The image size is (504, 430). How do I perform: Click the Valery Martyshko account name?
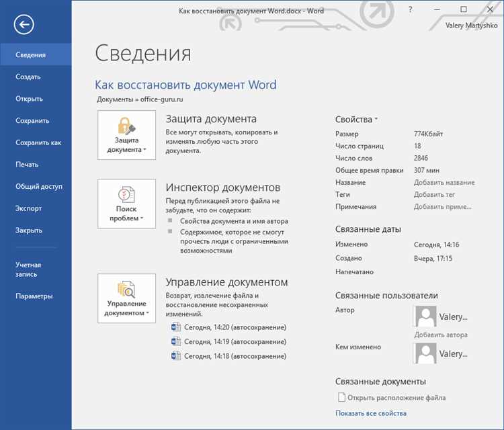point(471,26)
